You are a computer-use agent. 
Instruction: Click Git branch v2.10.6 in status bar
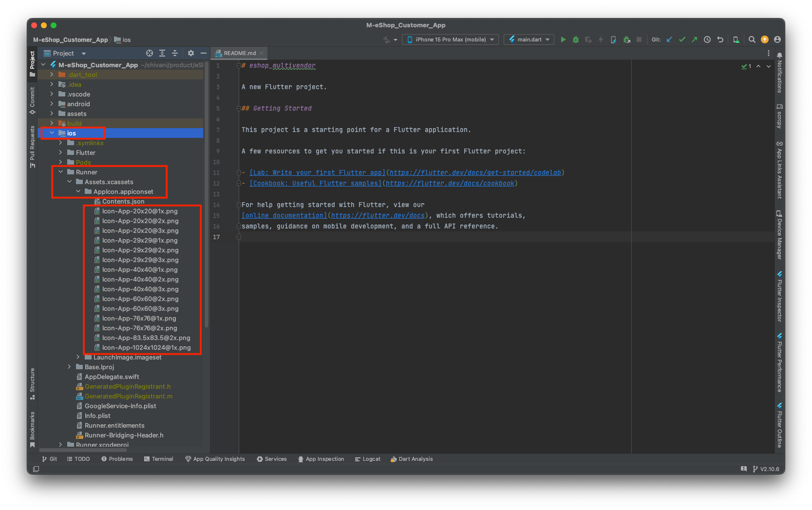coord(766,469)
